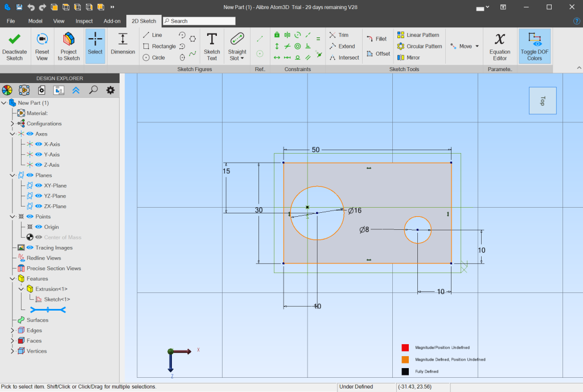Hide the XY-Plane using its eye icon

38,185
